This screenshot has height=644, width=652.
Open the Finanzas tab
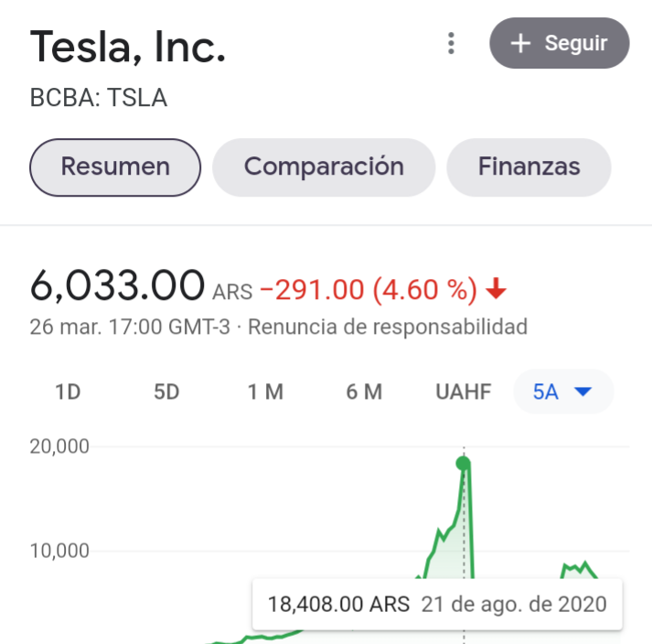pyautogui.click(x=529, y=166)
